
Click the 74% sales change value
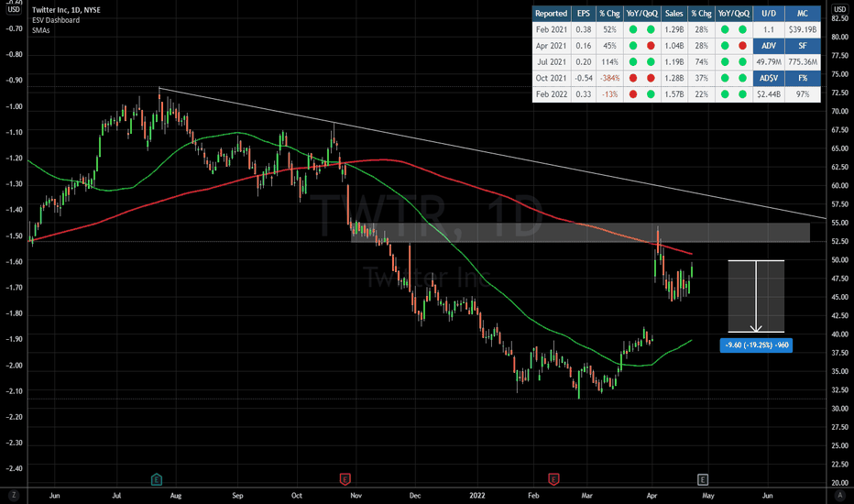pos(702,62)
